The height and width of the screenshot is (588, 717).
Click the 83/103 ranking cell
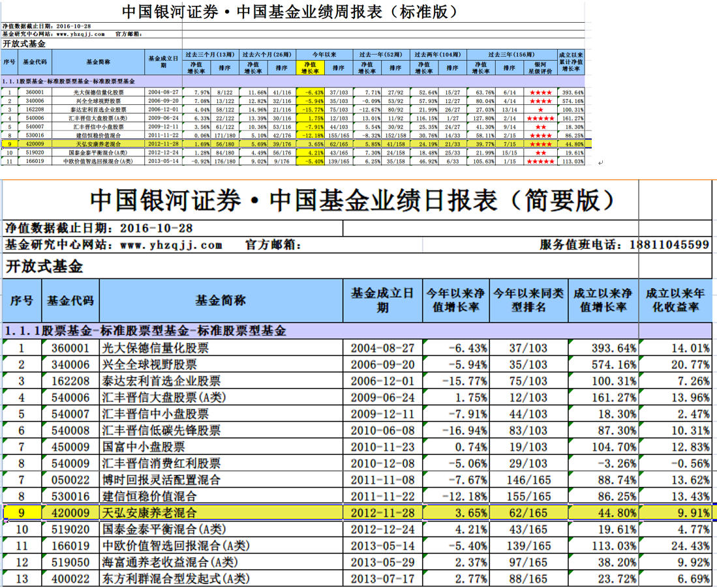click(528, 430)
